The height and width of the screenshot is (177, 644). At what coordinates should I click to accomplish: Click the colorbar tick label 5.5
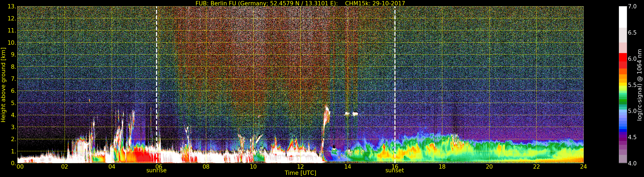tap(632, 85)
